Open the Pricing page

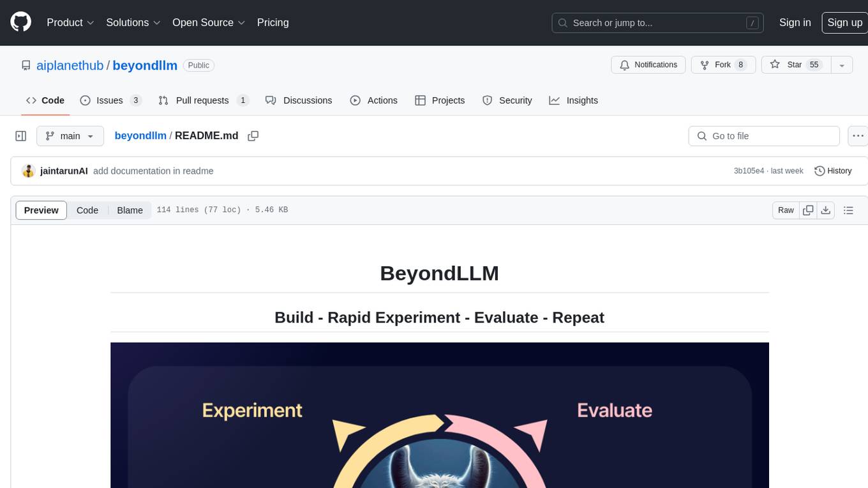point(273,22)
